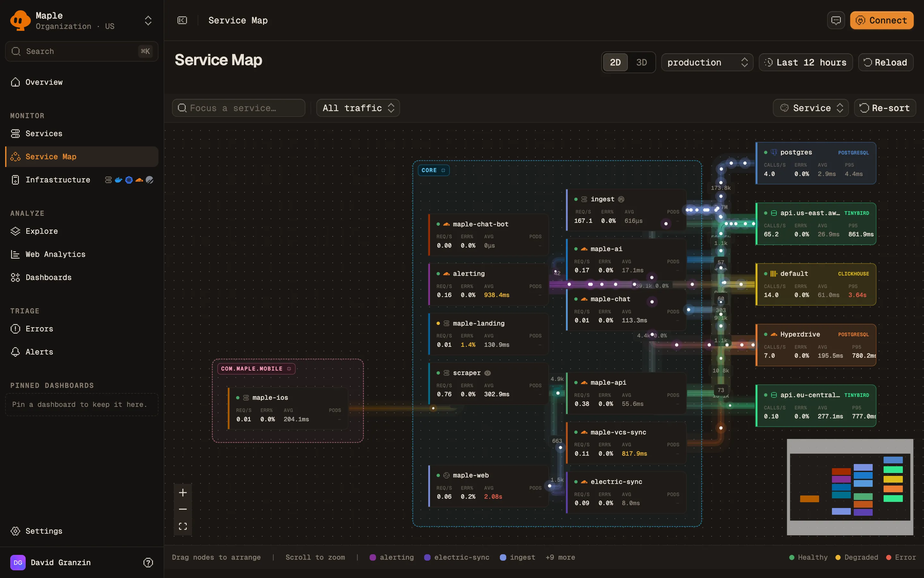Click the Maple mascot logo
This screenshot has height=578, width=924.
(20, 20)
